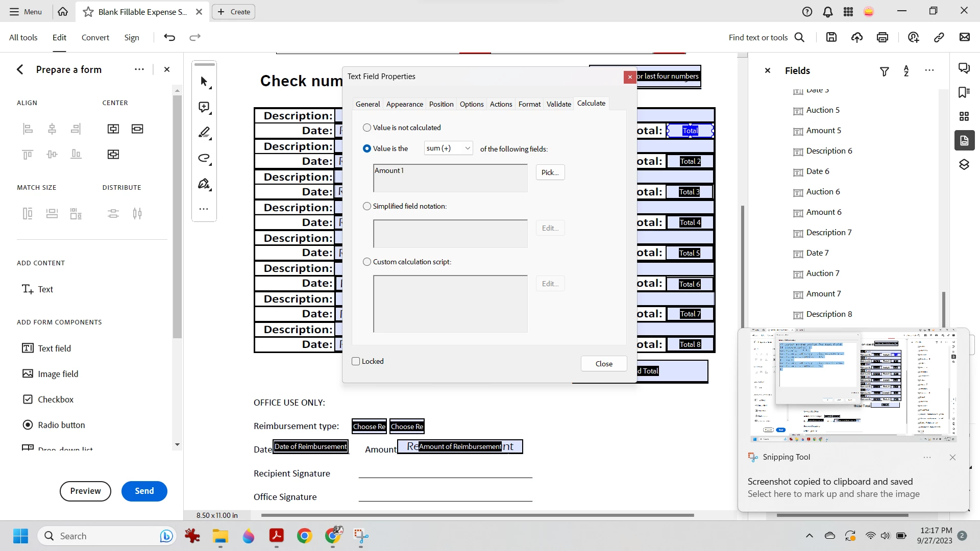This screenshot has height=551, width=980.
Task: Click the align left edges icon
Action: [28, 129]
